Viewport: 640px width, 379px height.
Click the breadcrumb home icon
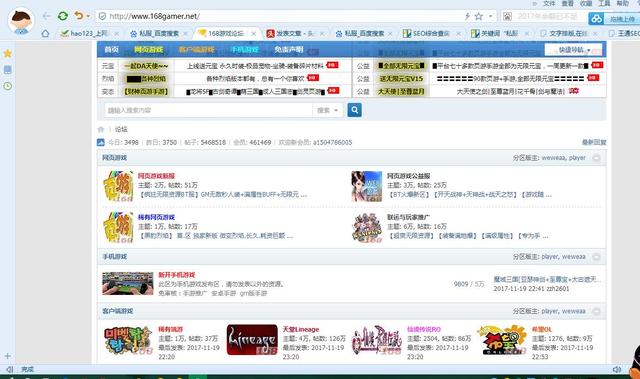pyautogui.click(x=101, y=129)
